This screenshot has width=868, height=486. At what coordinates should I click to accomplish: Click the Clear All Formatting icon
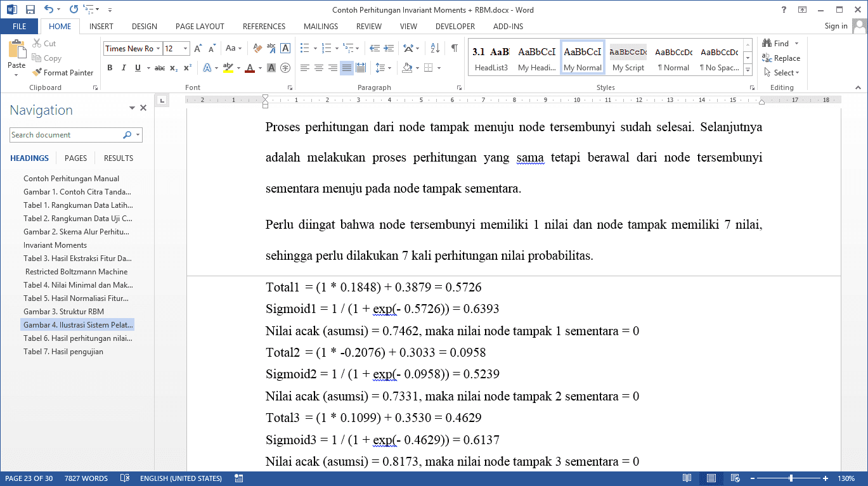(x=257, y=48)
